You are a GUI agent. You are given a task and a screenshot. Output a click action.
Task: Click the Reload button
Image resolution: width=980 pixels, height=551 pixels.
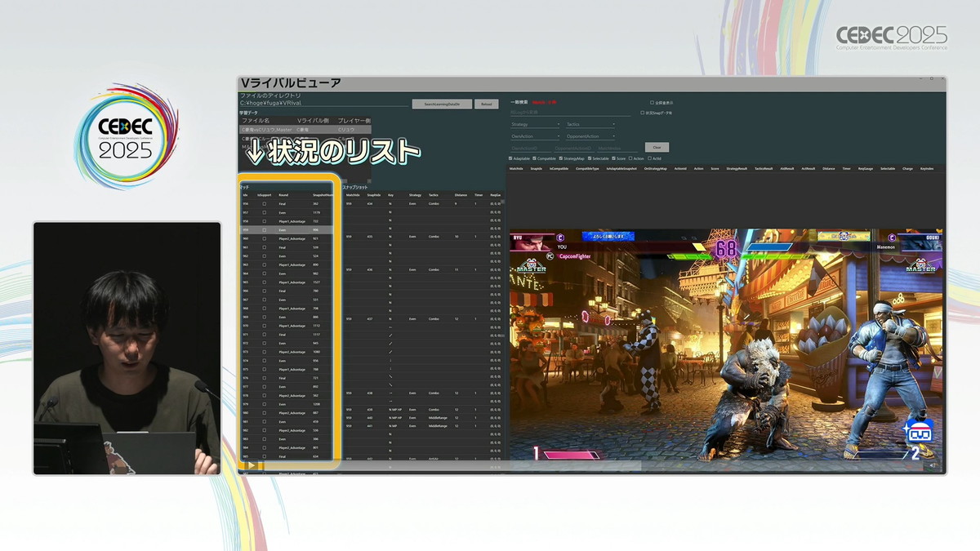(x=487, y=104)
